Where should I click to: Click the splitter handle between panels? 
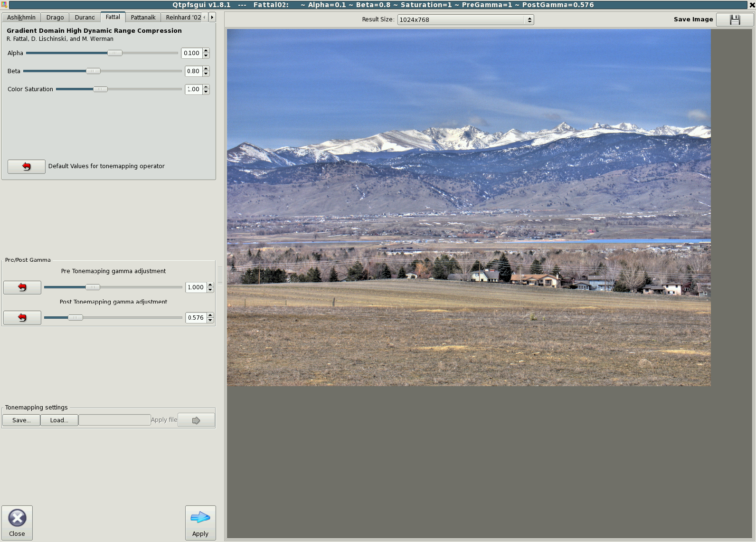(x=220, y=276)
